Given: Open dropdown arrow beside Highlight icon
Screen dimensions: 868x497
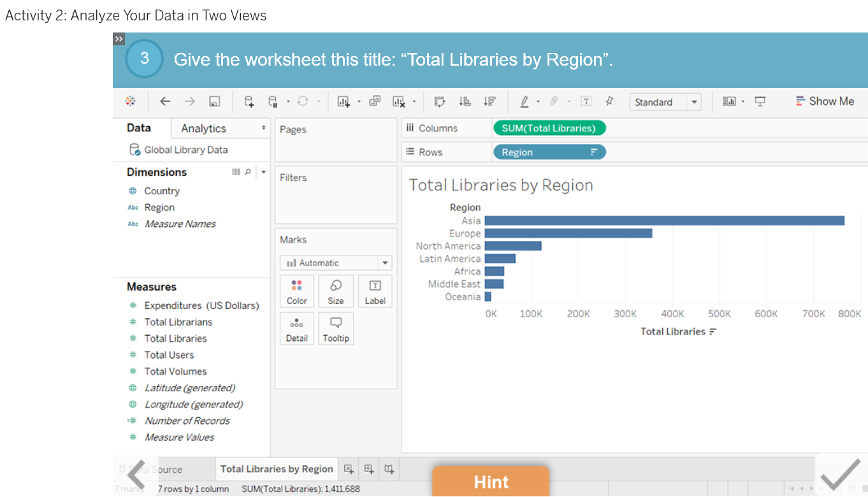Looking at the screenshot, I should tap(538, 101).
